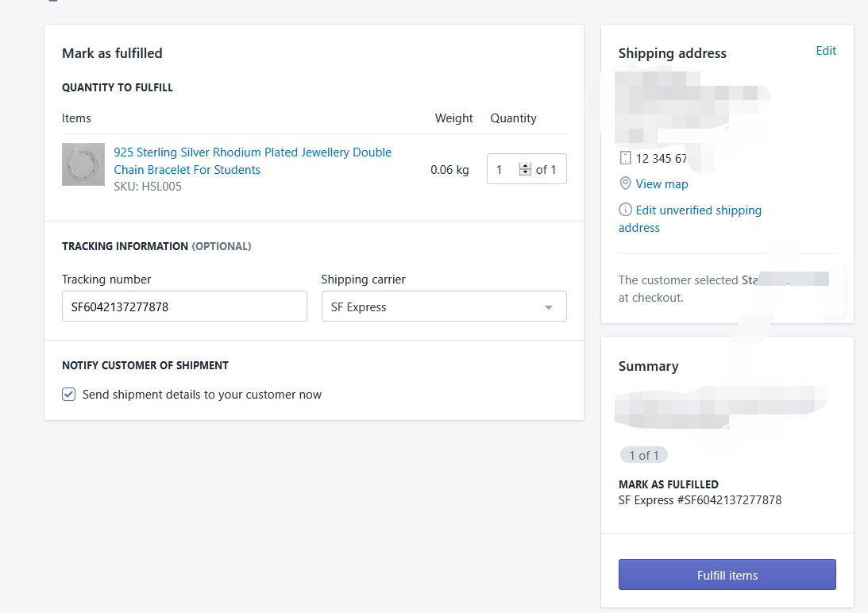Increase fulfill quantity with the up arrow

point(524,165)
